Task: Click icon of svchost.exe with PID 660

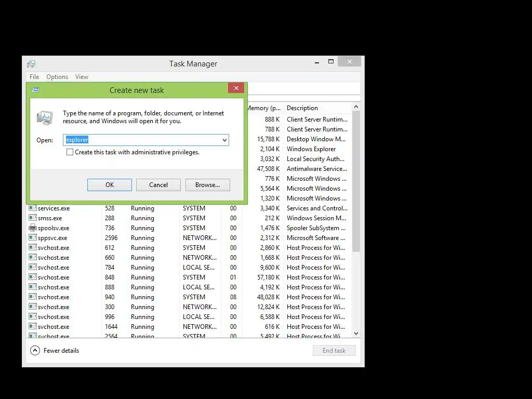Action: coord(33,257)
